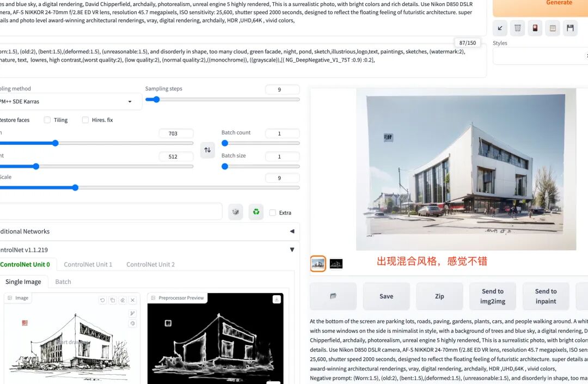Click the Save button
This screenshot has height=384, width=588.
[386, 296]
